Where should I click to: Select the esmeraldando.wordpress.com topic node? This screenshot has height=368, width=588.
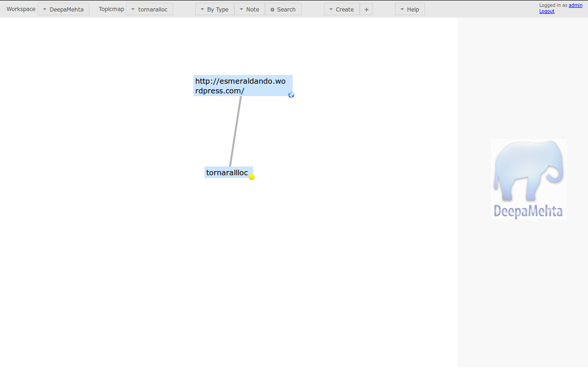243,86
